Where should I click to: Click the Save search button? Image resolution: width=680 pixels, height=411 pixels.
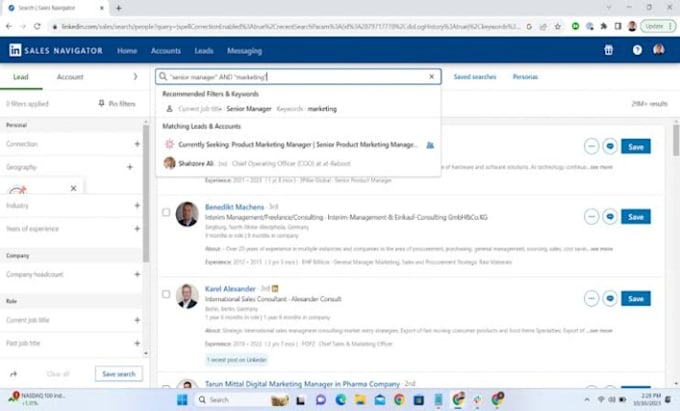pos(119,374)
